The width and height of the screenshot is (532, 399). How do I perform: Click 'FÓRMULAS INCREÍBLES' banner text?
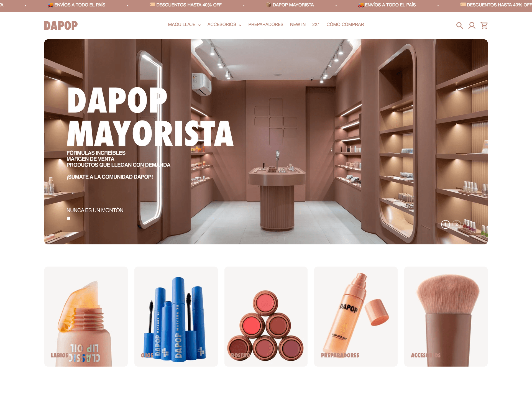tap(96, 153)
